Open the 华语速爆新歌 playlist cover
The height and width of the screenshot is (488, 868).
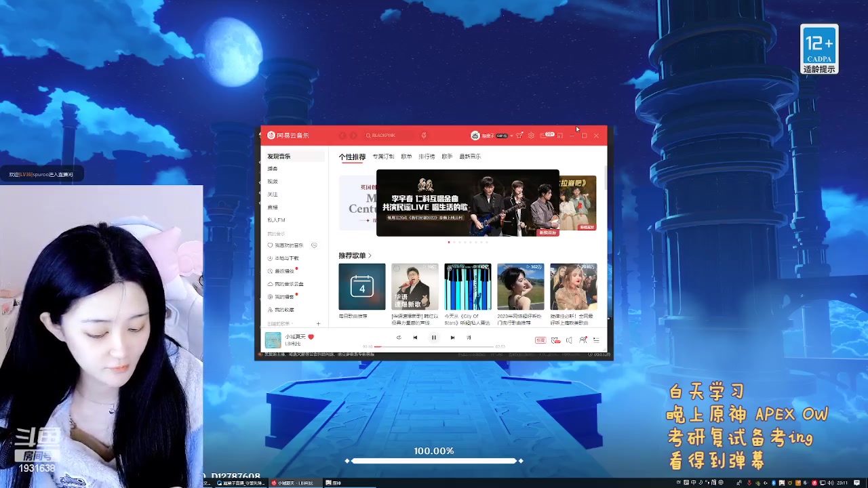(x=415, y=287)
